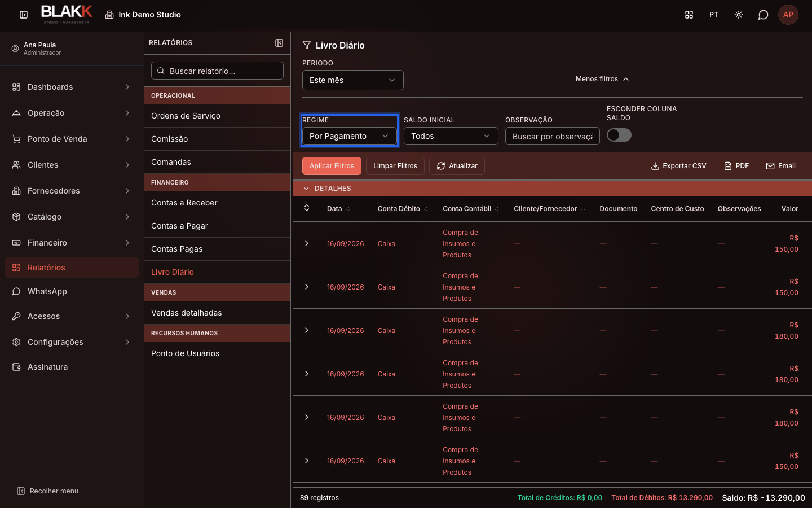The height and width of the screenshot is (508, 812).
Task: Collapse filters with Menos filtros
Action: [602, 79]
